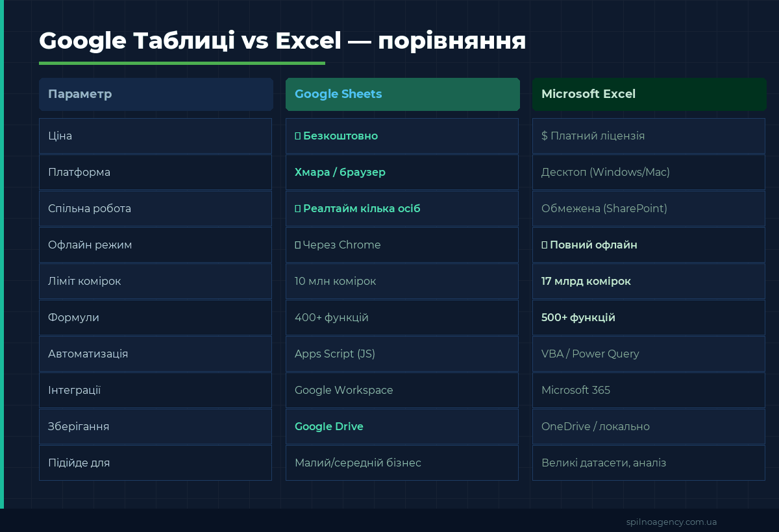Click the 'Через Chrome' cell
Screen dimensions: 779x532
click(x=402, y=245)
